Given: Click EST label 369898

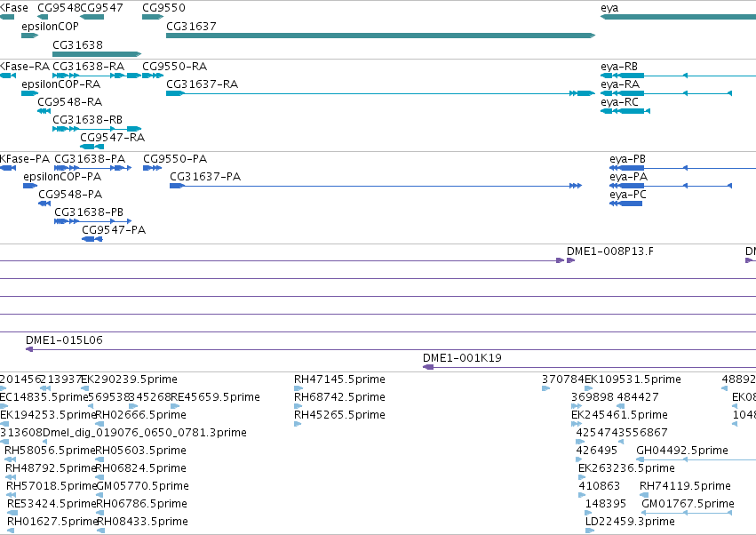Looking at the screenshot, I should pos(592,396).
